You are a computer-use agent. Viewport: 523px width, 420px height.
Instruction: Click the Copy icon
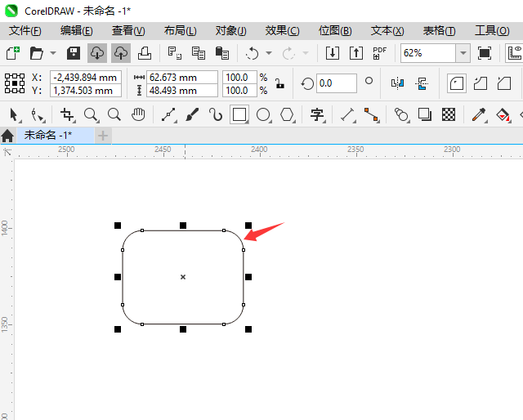point(198,53)
